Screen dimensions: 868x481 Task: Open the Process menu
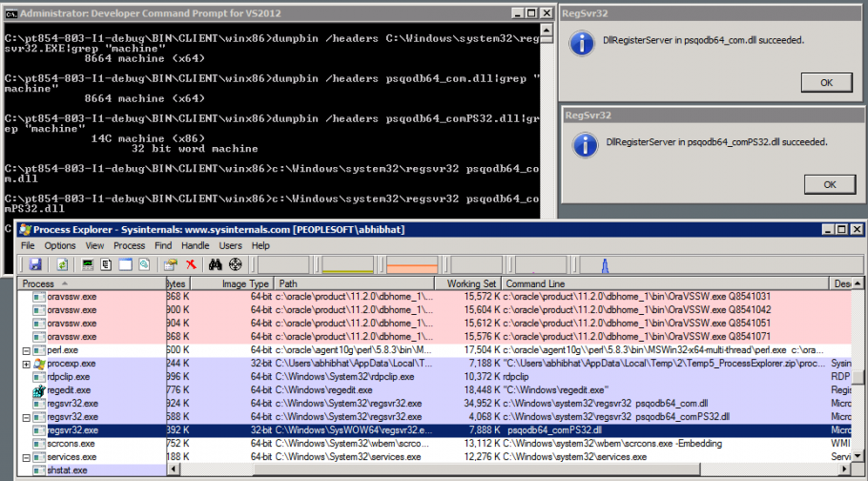coord(129,245)
